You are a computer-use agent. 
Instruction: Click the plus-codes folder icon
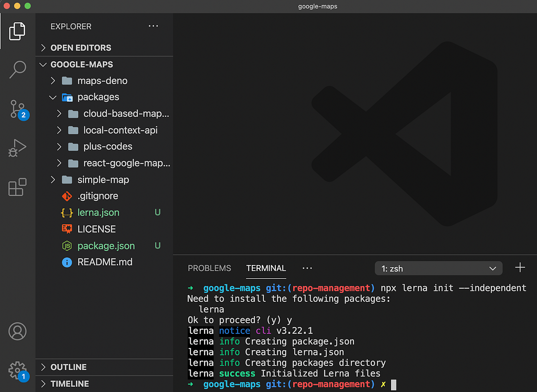coord(73,147)
